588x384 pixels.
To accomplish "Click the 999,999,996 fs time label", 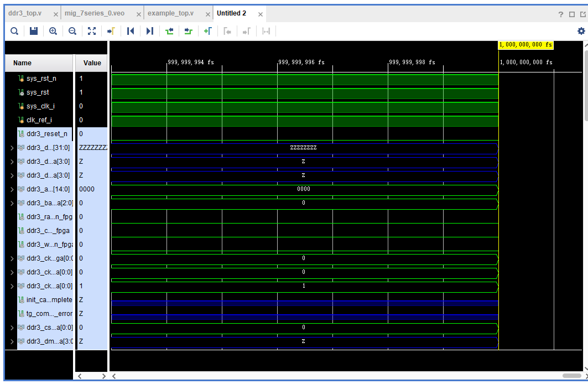I will coord(301,63).
